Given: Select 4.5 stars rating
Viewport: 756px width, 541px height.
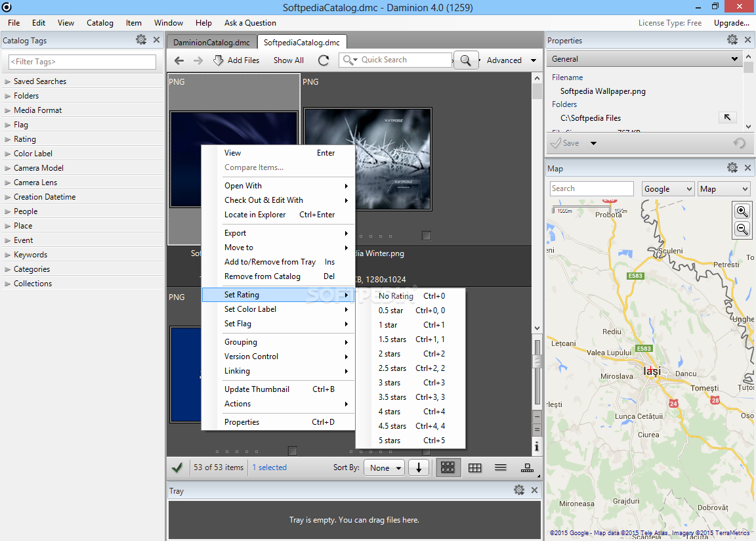Looking at the screenshot, I should click(411, 426).
